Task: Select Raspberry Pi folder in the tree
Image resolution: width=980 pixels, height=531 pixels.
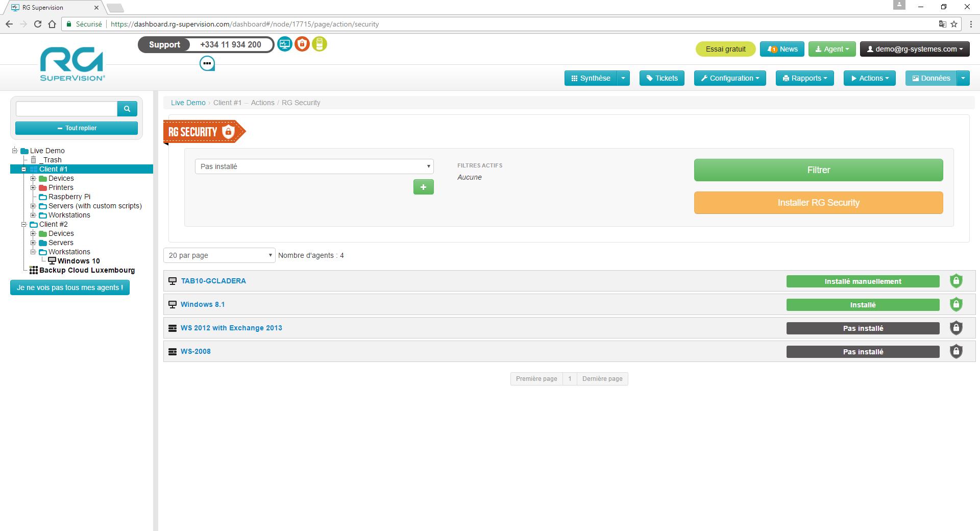Action: pyautogui.click(x=69, y=197)
